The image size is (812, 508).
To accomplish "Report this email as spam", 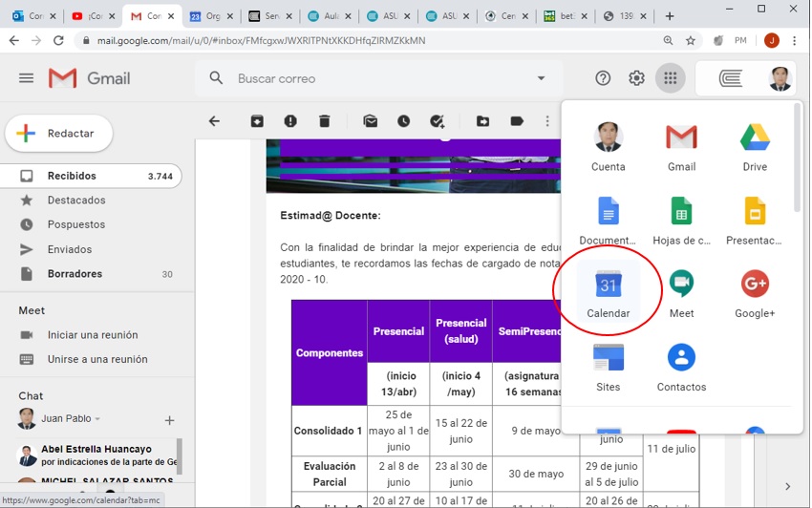I will (290, 121).
